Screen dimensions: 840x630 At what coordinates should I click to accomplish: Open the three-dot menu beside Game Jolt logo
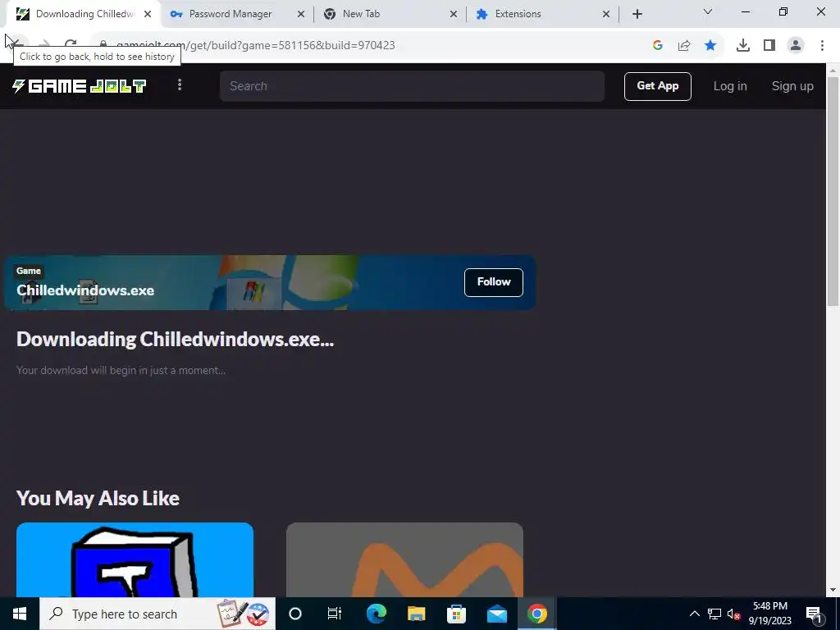tap(180, 85)
